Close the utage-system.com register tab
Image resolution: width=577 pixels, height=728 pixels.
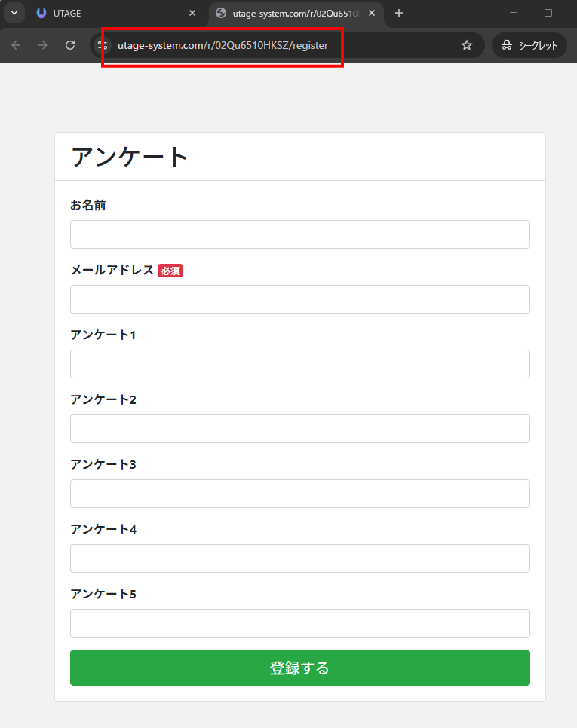click(372, 13)
